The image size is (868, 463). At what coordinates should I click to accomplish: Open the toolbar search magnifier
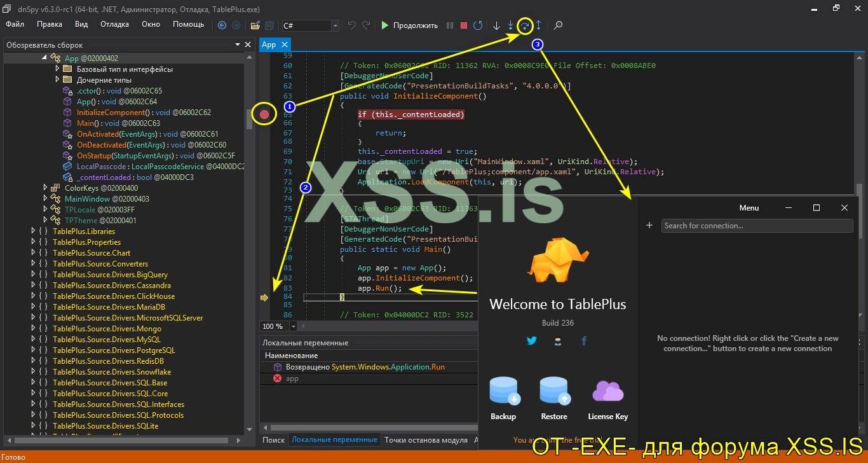point(558,25)
